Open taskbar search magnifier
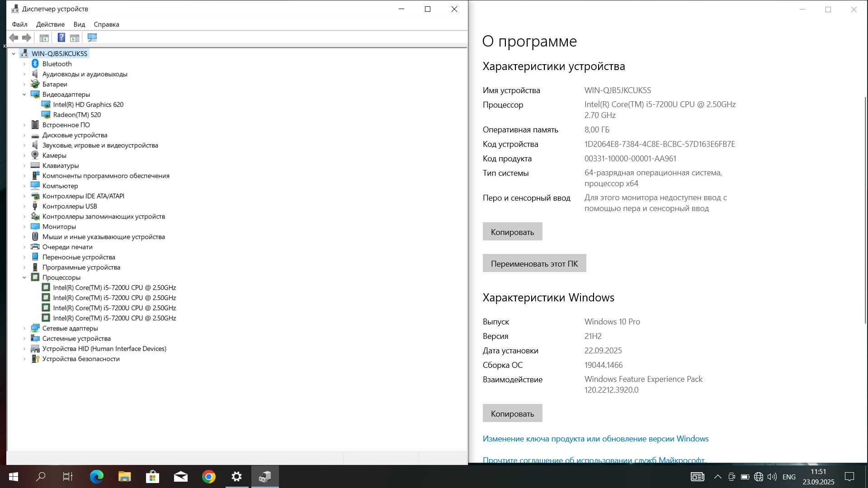This screenshot has width=868, height=488. [x=41, y=477]
